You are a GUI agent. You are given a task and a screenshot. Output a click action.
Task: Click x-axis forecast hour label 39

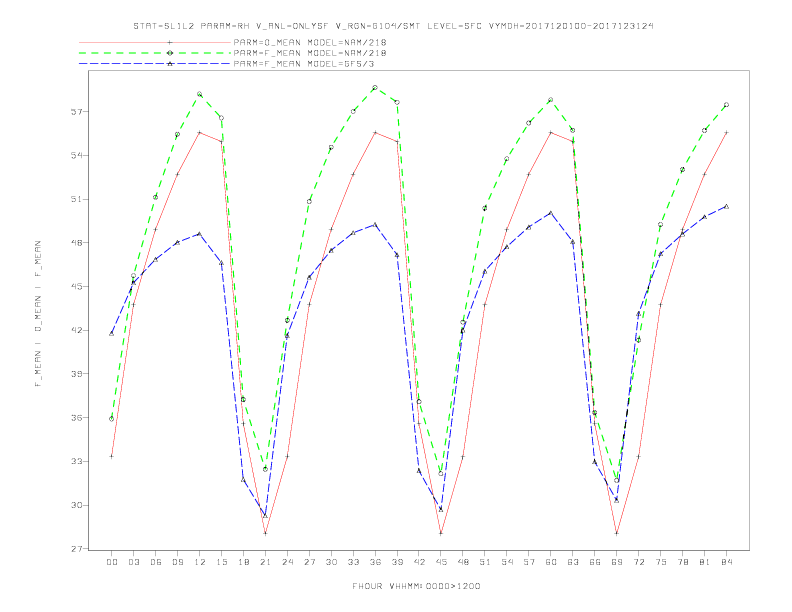tap(397, 562)
